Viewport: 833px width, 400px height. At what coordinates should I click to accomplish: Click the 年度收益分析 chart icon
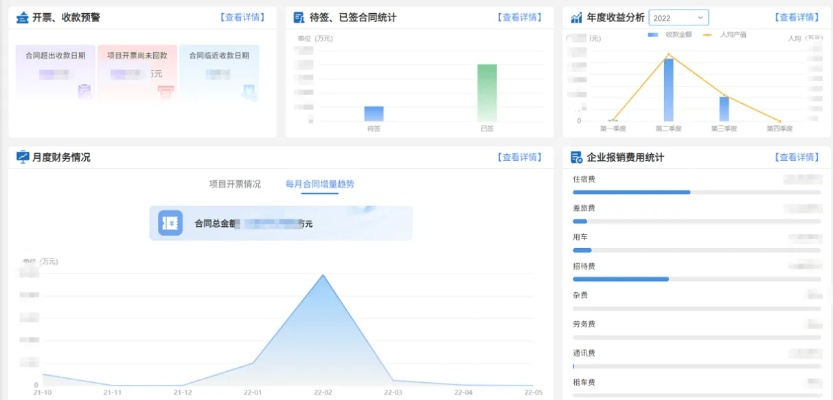tap(576, 17)
